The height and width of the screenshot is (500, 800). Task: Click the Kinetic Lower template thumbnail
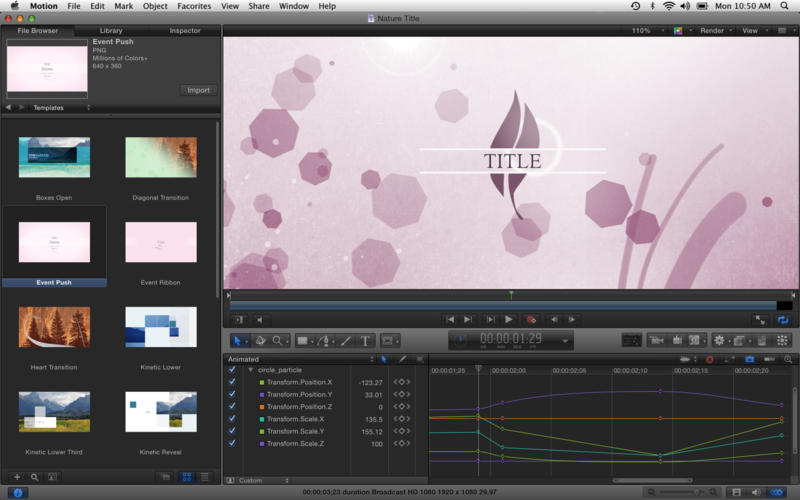tap(160, 326)
